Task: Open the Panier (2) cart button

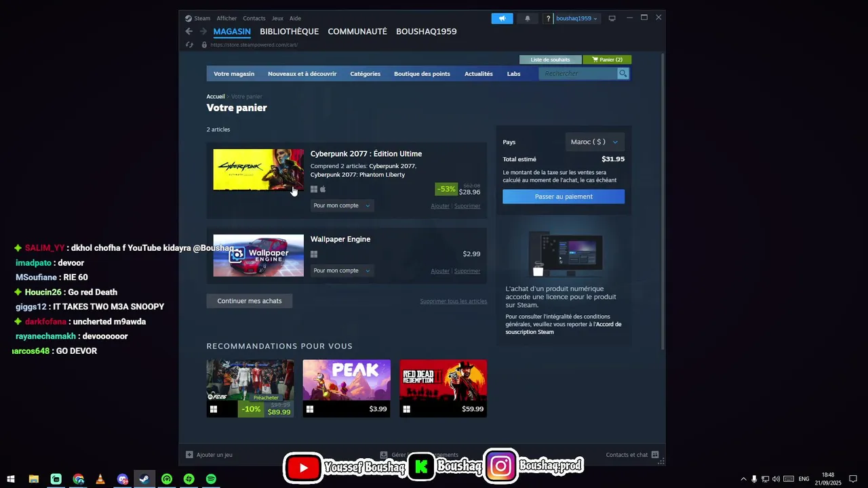Action: coord(607,60)
